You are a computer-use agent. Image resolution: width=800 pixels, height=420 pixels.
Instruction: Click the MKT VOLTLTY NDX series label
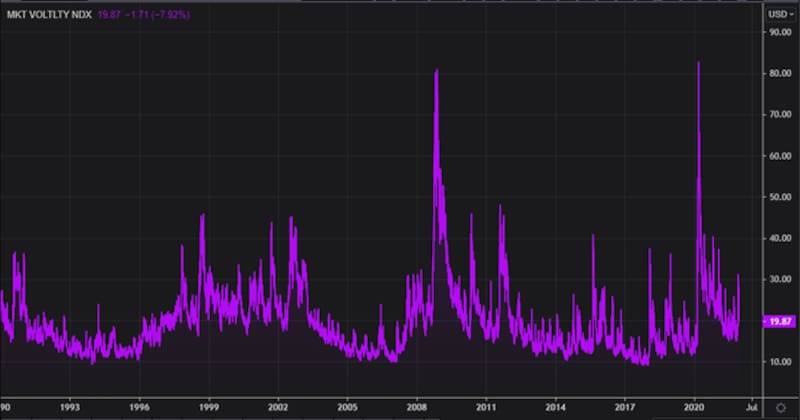[x=48, y=14]
